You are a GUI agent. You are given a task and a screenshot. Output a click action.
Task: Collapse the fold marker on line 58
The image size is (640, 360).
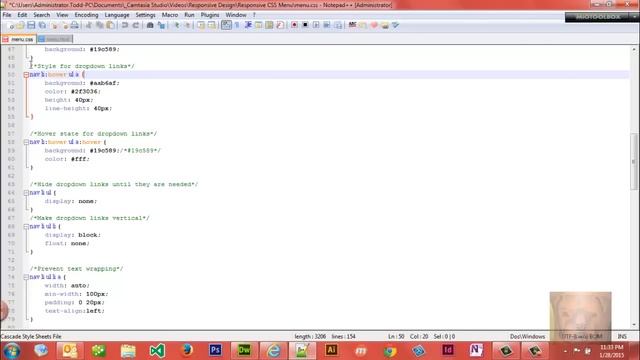(x=26, y=142)
